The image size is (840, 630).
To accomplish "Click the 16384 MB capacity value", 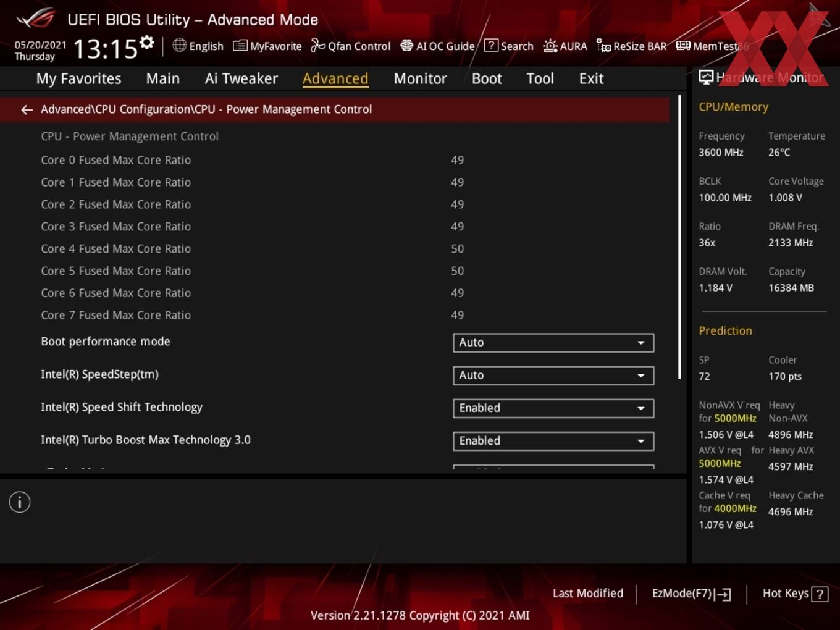I will click(x=791, y=288).
